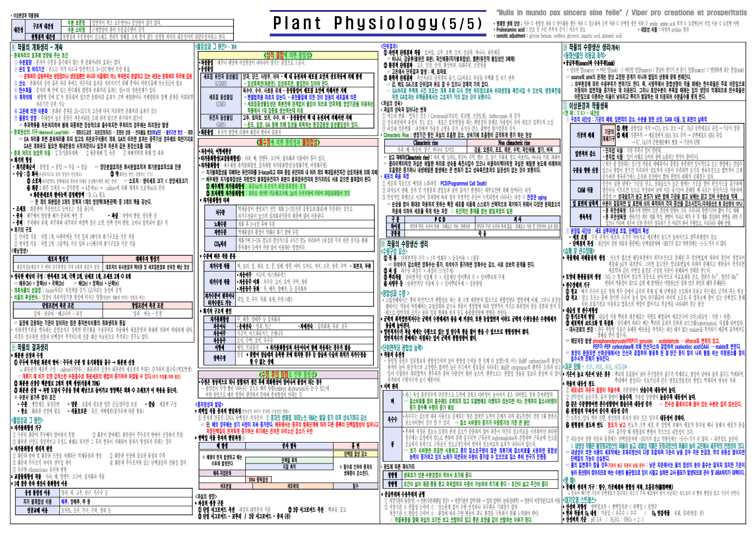Click the 'Climacteric rise' table header
Viewport: 756px width, 534px height.
(425, 142)
